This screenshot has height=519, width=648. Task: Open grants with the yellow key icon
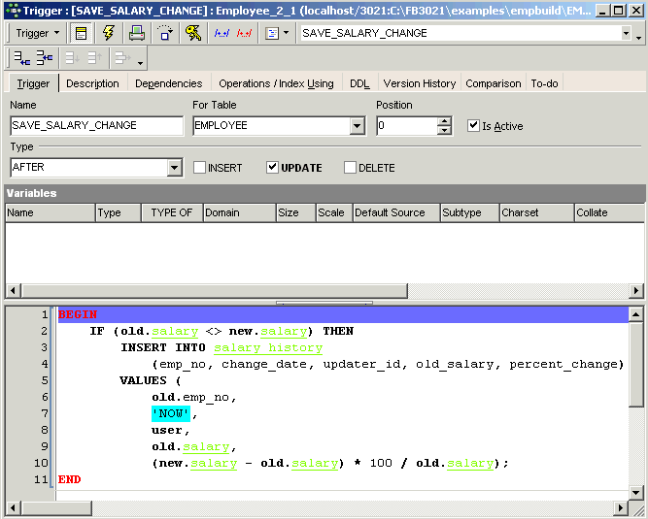[193, 33]
